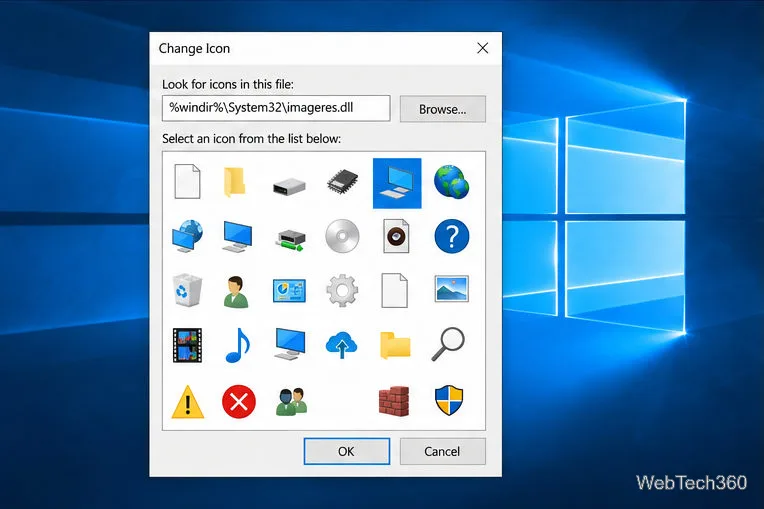The height and width of the screenshot is (509, 764).
Task: Pick the monitor icon beside the music note
Action: pyautogui.click(x=290, y=344)
